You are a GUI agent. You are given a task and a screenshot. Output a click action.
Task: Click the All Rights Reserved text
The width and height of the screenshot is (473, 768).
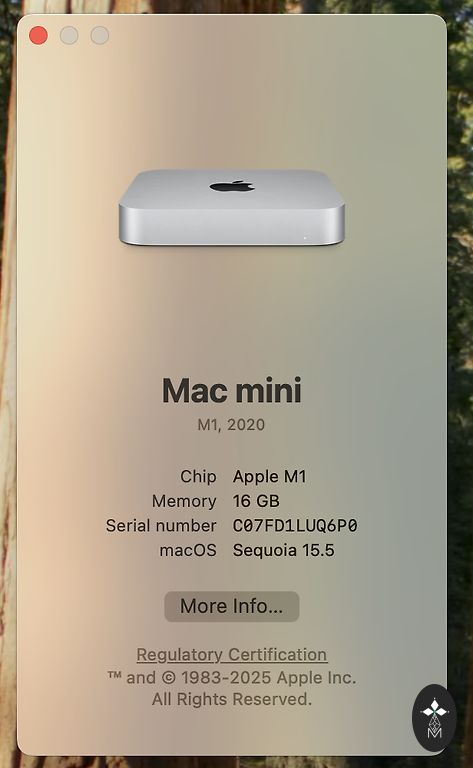click(232, 699)
